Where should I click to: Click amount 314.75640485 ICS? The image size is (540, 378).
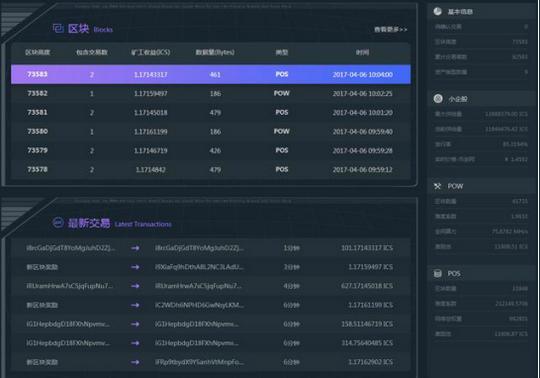tap(367, 343)
